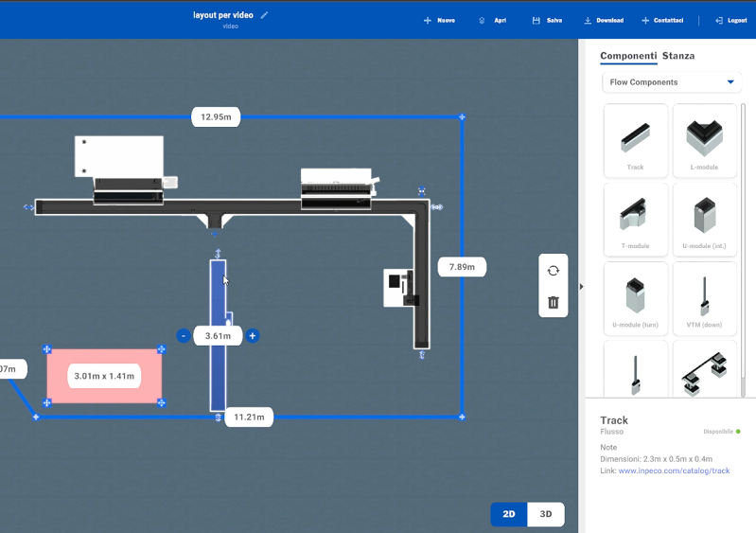Viewport: 756px width, 533px height.
Task: Switch to 2D view
Action: pos(509,514)
